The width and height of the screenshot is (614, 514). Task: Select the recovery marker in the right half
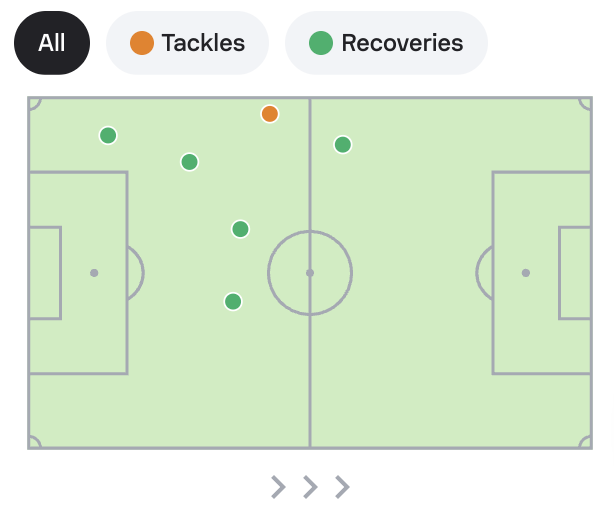tap(343, 144)
